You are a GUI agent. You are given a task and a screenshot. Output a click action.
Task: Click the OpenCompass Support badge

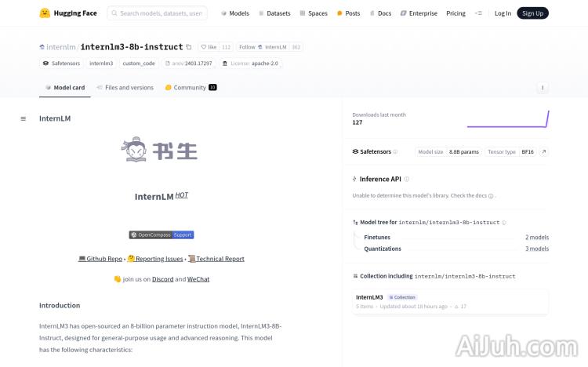pyautogui.click(x=161, y=234)
